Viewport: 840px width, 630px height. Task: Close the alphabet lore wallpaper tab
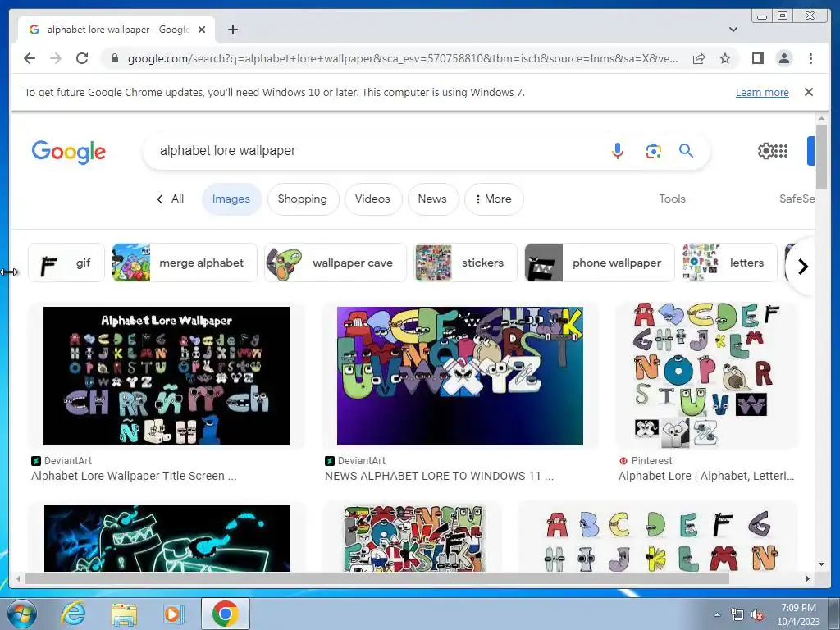(202, 30)
